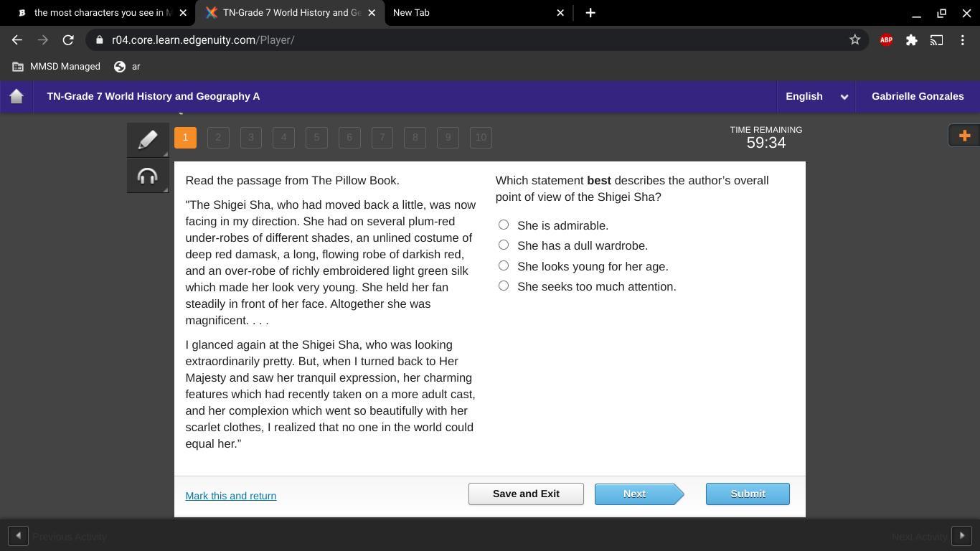This screenshot has height=551, width=980.
Task: Go to the course home icon
Action: (x=17, y=96)
